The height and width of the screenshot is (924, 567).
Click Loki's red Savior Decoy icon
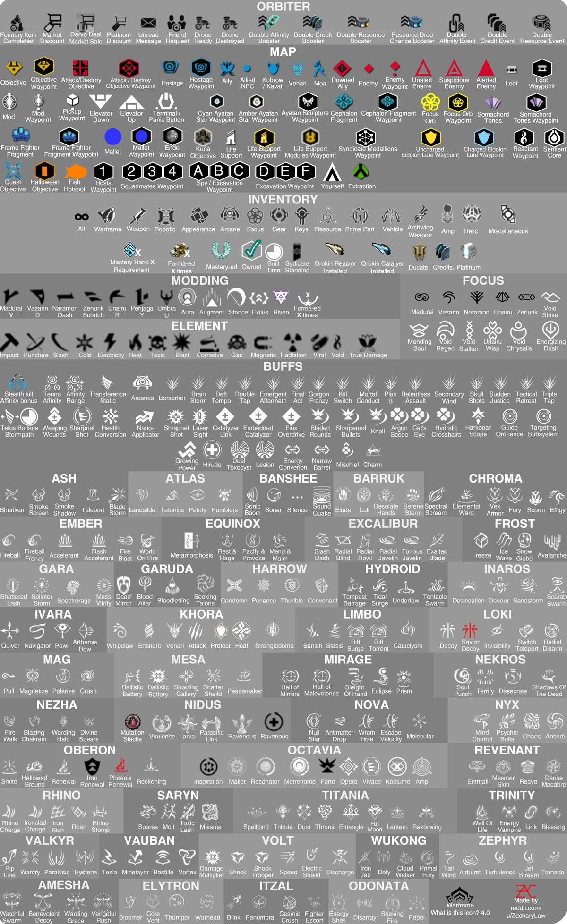(x=470, y=630)
